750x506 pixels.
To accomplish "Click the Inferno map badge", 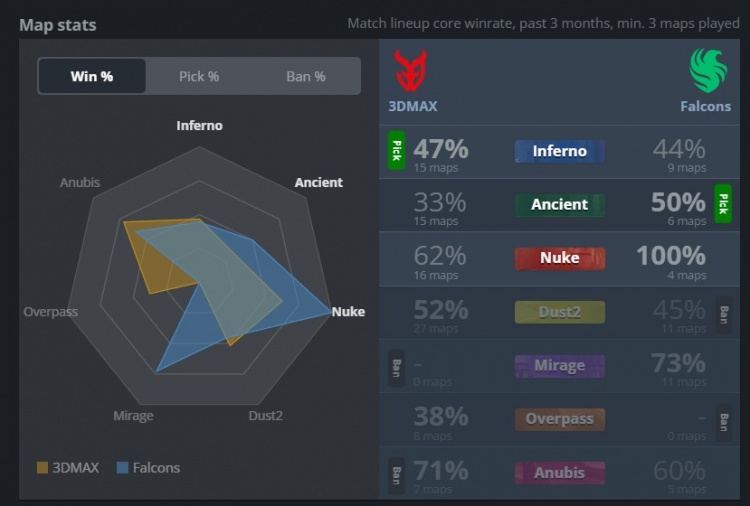I will [x=559, y=151].
